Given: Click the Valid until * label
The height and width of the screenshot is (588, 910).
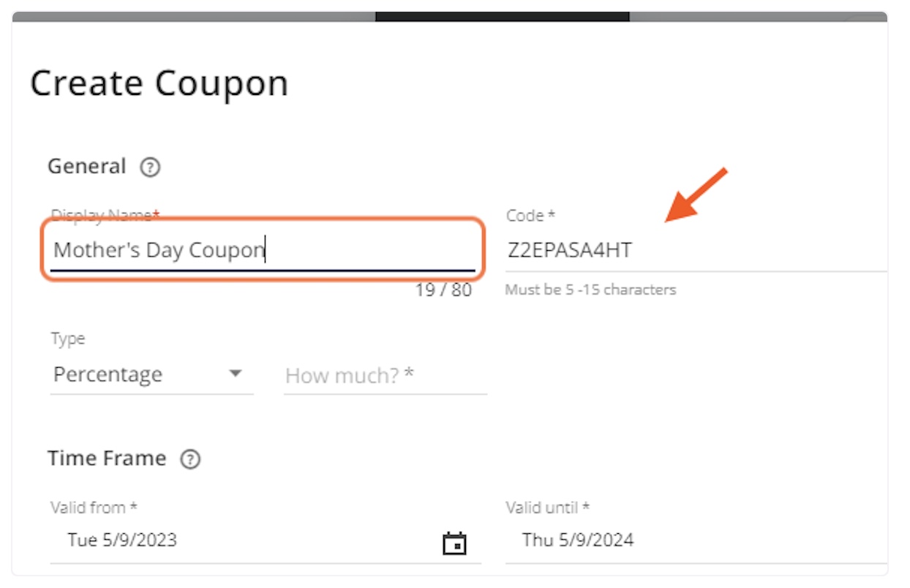Looking at the screenshot, I should [548, 508].
